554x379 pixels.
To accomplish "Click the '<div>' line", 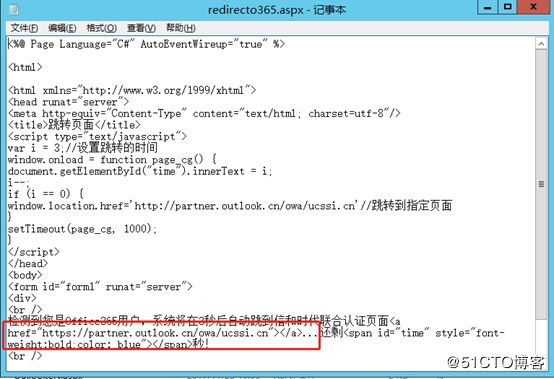I will (22, 298).
